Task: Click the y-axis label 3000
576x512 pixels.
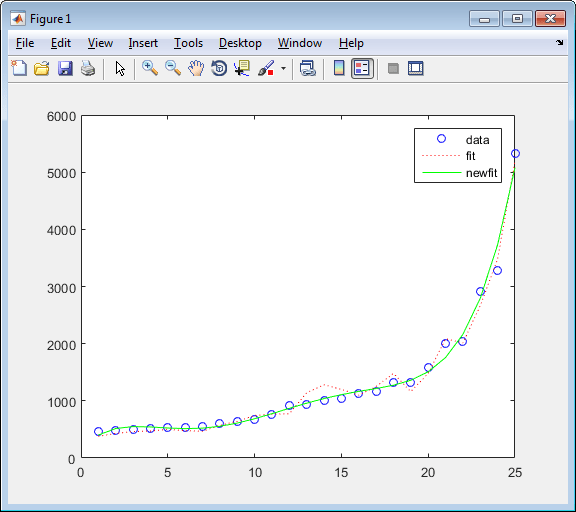Action: coord(61,288)
